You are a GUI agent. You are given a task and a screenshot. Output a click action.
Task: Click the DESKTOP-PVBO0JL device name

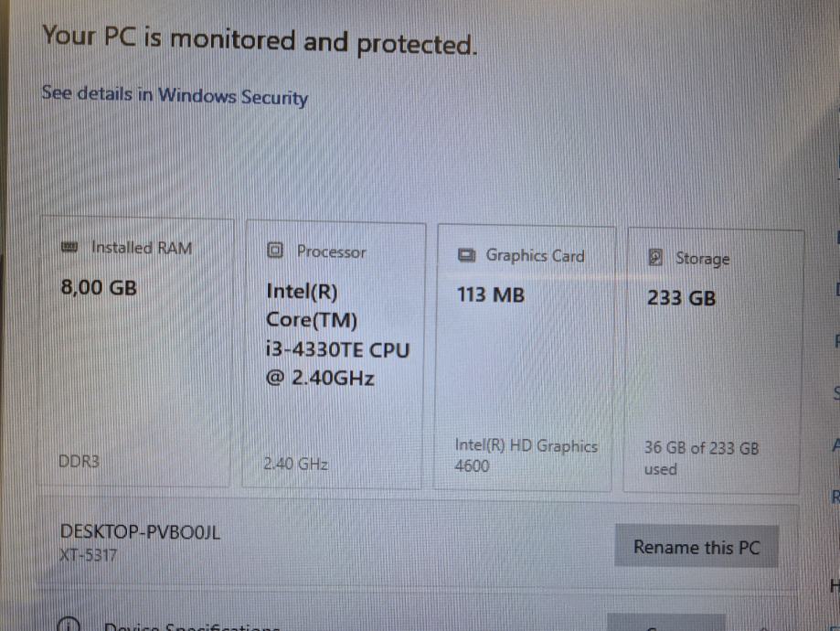pyautogui.click(x=140, y=532)
